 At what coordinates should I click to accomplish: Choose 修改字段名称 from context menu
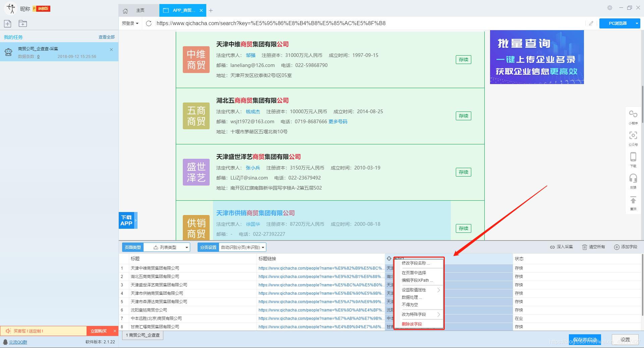point(416,263)
